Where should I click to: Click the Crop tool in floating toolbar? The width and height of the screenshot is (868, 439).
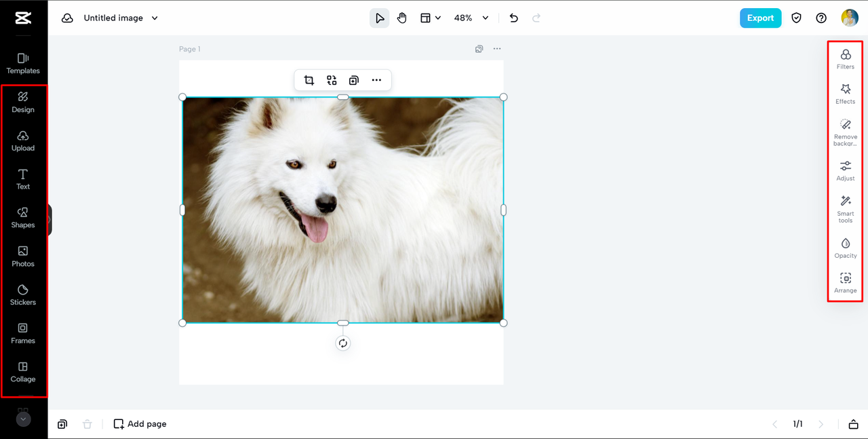pos(309,80)
